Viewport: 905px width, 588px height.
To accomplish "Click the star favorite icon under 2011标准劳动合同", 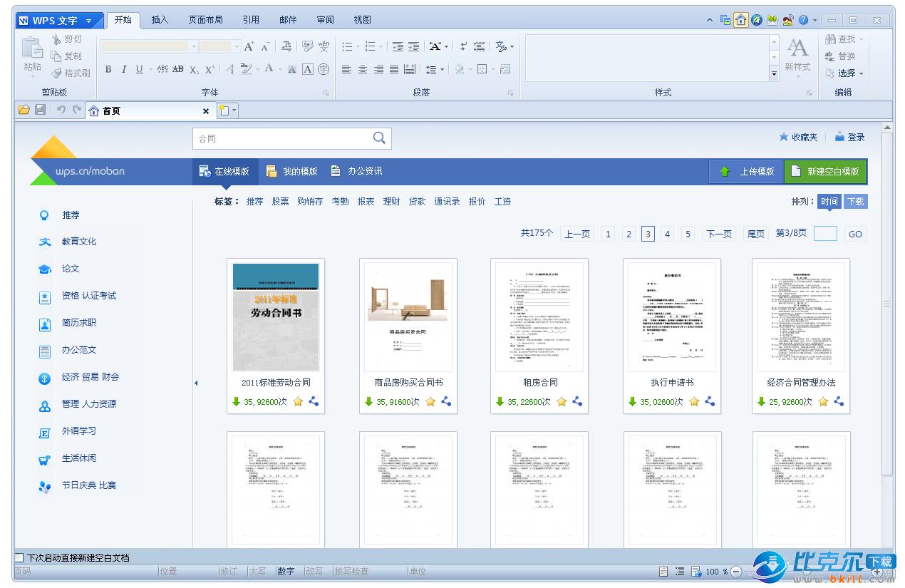I will tap(298, 402).
